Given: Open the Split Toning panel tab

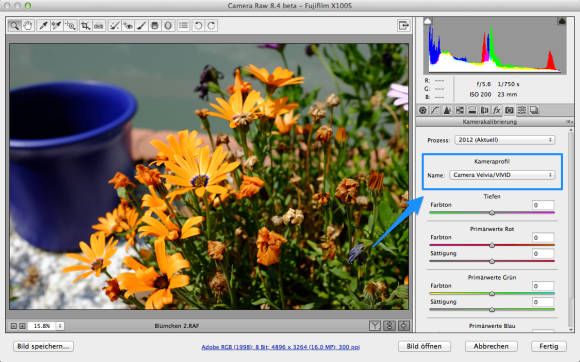Looking at the screenshot, I should click(x=472, y=110).
